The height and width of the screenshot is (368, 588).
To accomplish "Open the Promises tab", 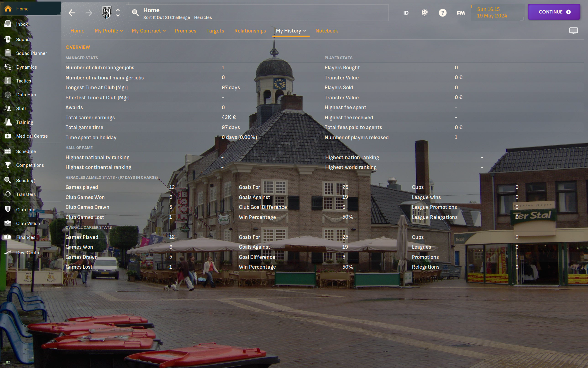I will click(186, 31).
